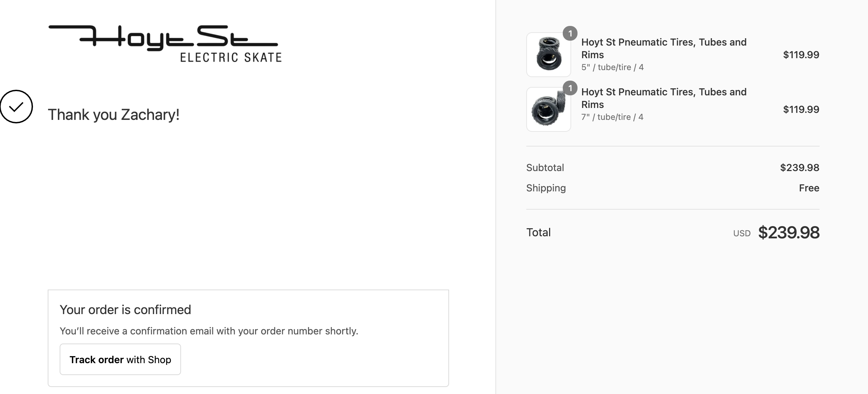This screenshot has width=868, height=394.
Task: Click the Your order is confirmed heading
Action: pyautogui.click(x=125, y=310)
